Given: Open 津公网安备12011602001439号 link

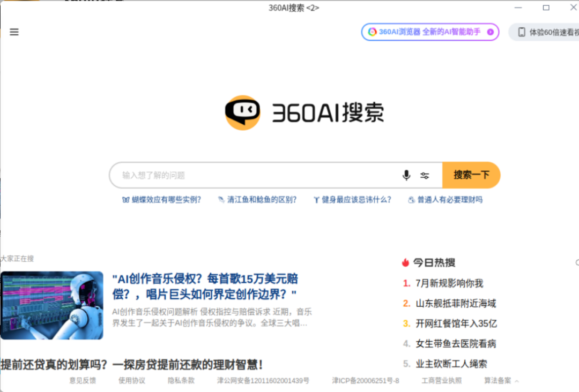Looking at the screenshot, I should 263,381.
